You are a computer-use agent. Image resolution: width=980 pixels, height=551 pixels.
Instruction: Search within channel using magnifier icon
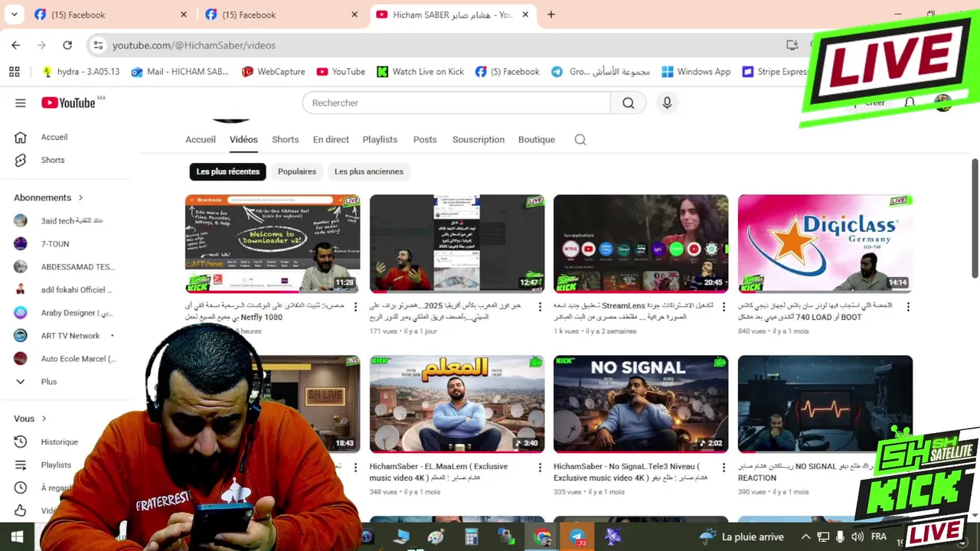pos(580,139)
